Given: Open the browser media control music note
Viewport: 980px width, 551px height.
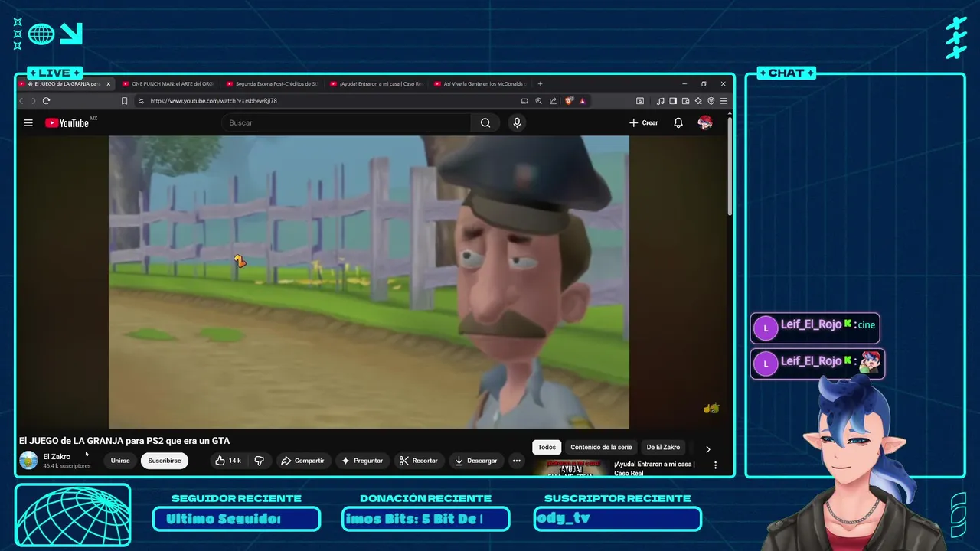Looking at the screenshot, I should click(660, 101).
